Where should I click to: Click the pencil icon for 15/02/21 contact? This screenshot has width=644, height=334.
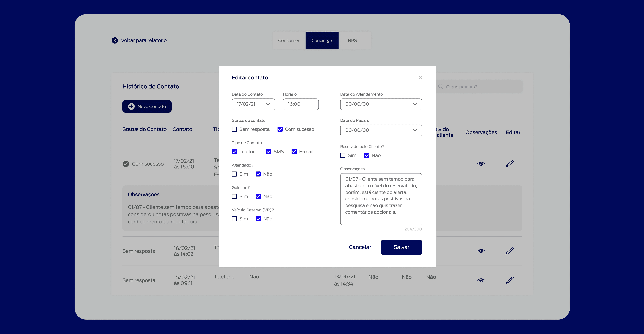point(510,280)
